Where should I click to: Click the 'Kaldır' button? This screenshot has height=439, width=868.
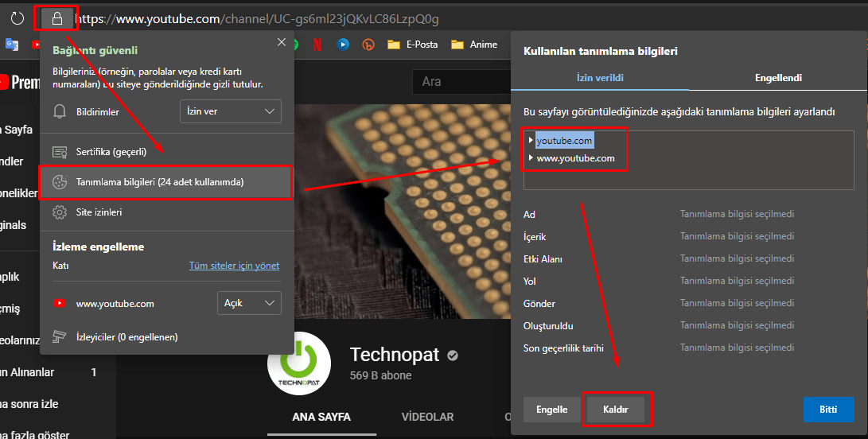[x=616, y=410]
